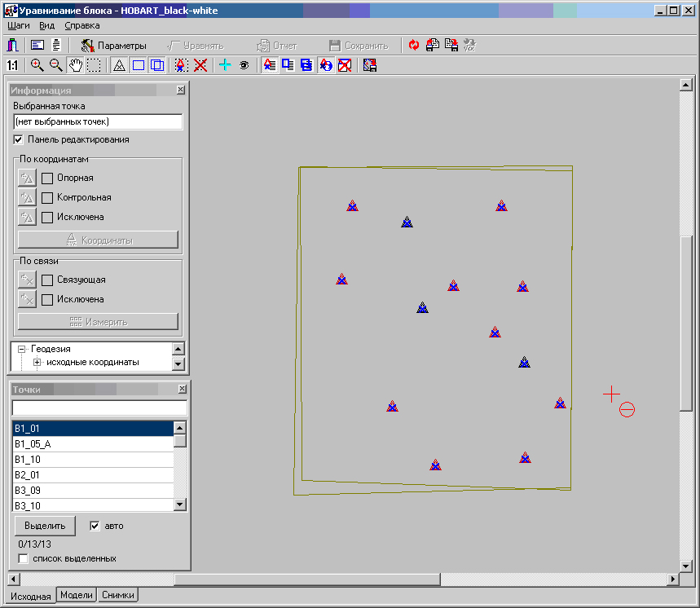Click the horizontal scrollbar thumb at bottom
The height and width of the screenshot is (608, 700).
(x=306, y=579)
